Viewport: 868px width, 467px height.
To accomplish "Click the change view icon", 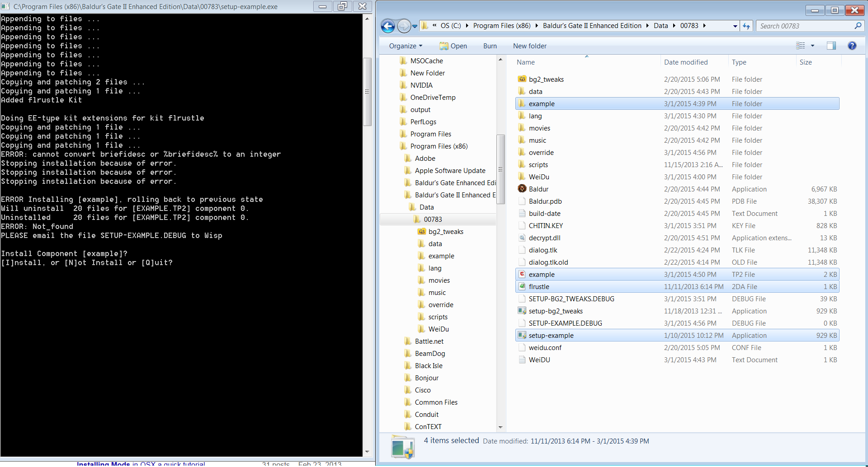I will (801, 46).
